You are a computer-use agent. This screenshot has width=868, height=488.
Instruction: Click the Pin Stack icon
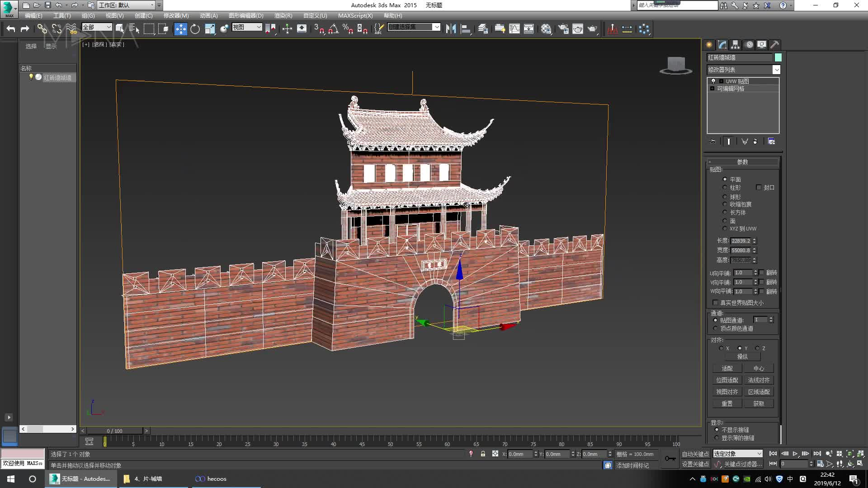[713, 141]
